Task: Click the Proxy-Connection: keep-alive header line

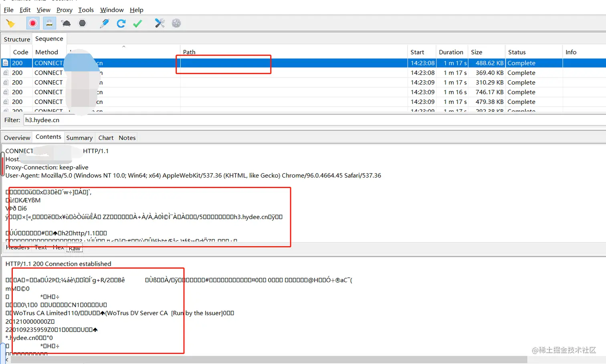Action: pos(47,167)
